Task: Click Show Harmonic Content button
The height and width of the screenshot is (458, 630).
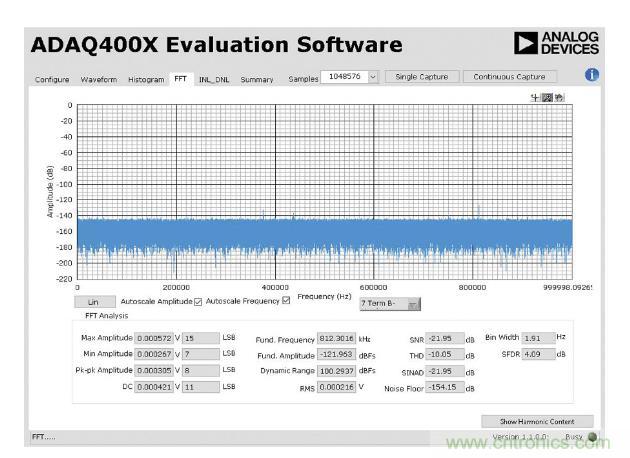Action: (537, 421)
